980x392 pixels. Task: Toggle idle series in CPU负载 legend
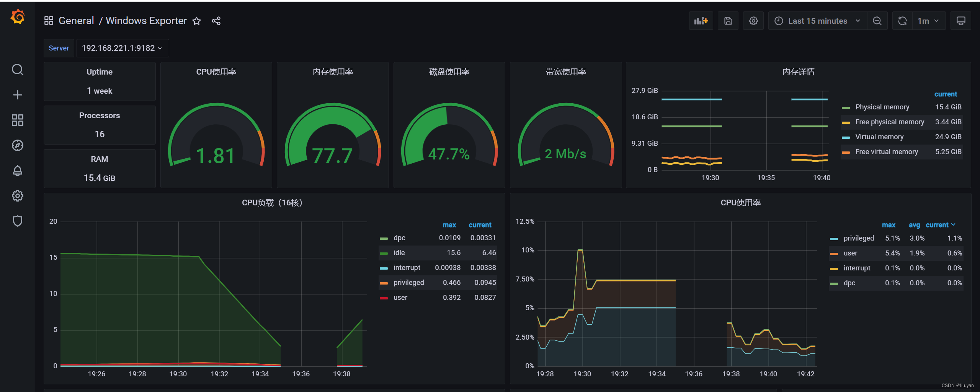point(399,253)
